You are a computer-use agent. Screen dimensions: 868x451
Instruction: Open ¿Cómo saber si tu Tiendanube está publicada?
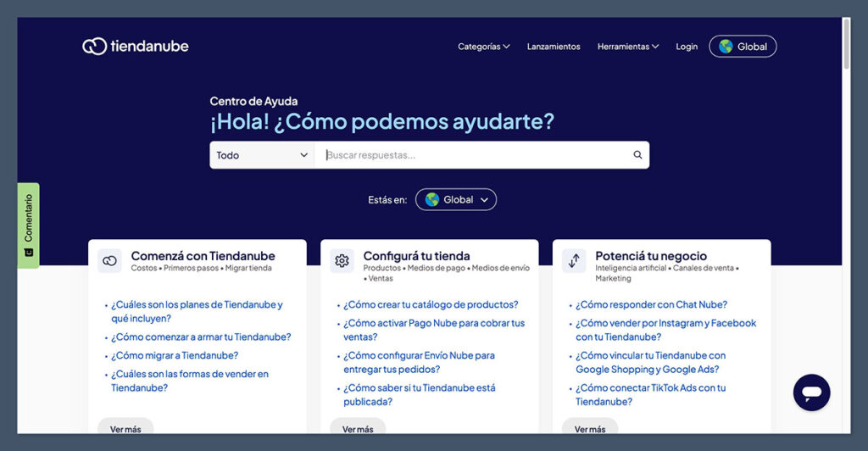click(x=419, y=394)
